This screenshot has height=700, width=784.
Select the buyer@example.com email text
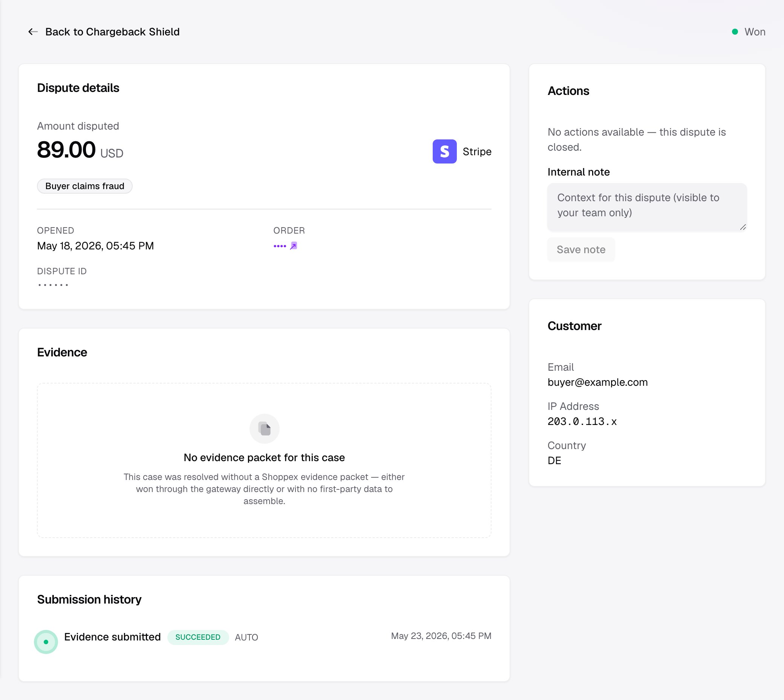point(597,382)
